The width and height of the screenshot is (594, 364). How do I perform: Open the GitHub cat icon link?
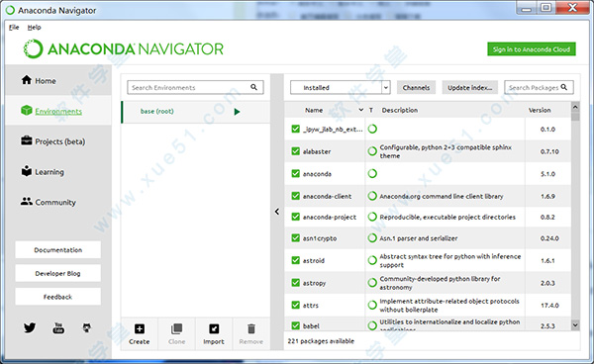click(87, 327)
